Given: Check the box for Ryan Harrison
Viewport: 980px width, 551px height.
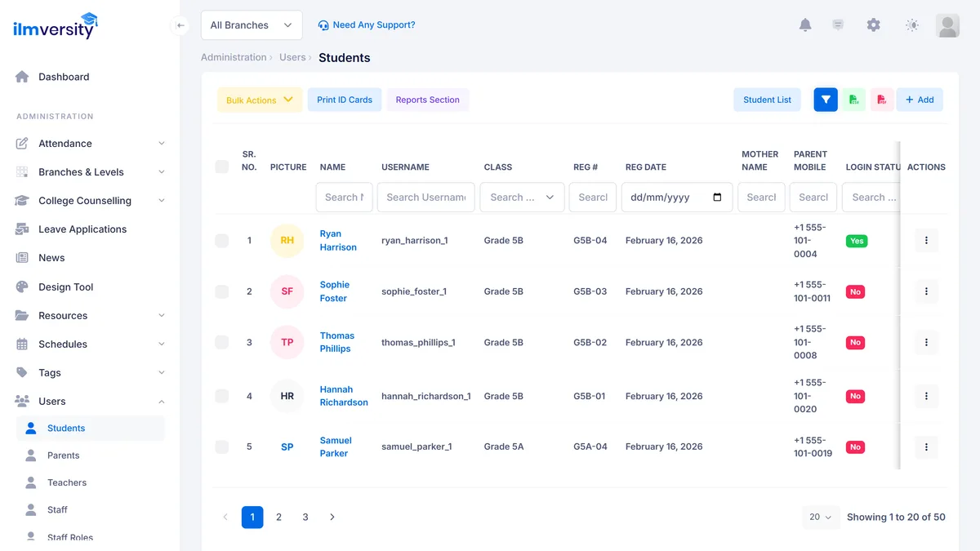Looking at the screenshot, I should click(x=222, y=241).
